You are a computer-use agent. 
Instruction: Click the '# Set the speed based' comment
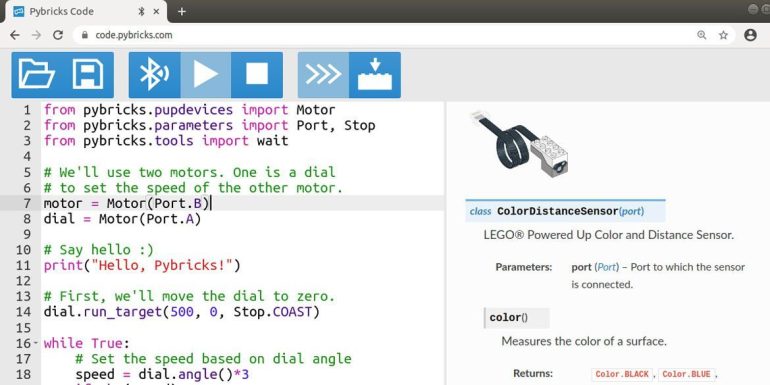[x=214, y=359]
